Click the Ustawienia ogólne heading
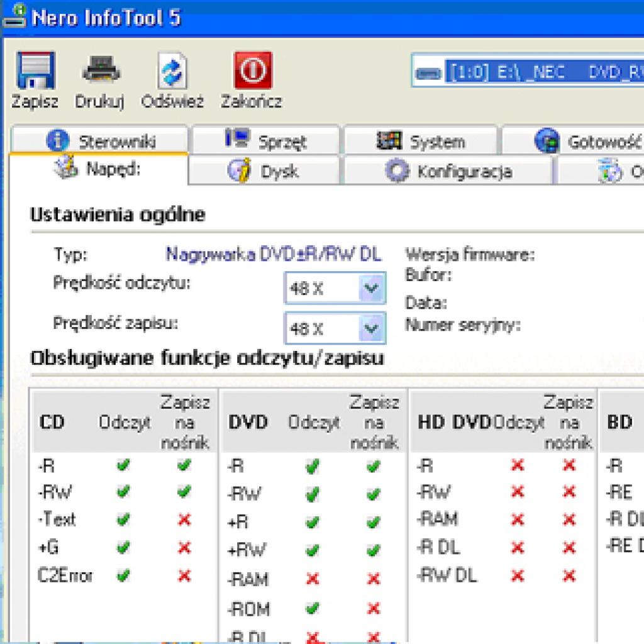 click(x=118, y=214)
